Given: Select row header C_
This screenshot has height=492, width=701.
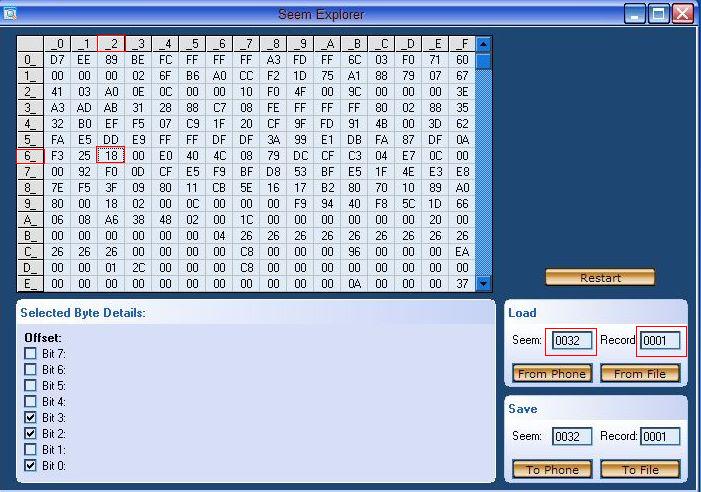Looking at the screenshot, I should click(30, 252).
